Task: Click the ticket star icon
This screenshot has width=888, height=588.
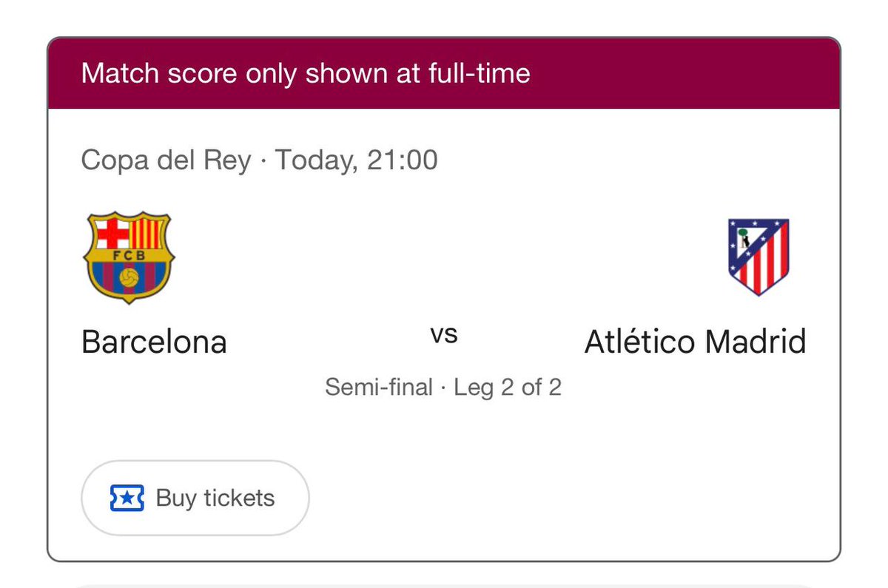Action: click(x=126, y=498)
